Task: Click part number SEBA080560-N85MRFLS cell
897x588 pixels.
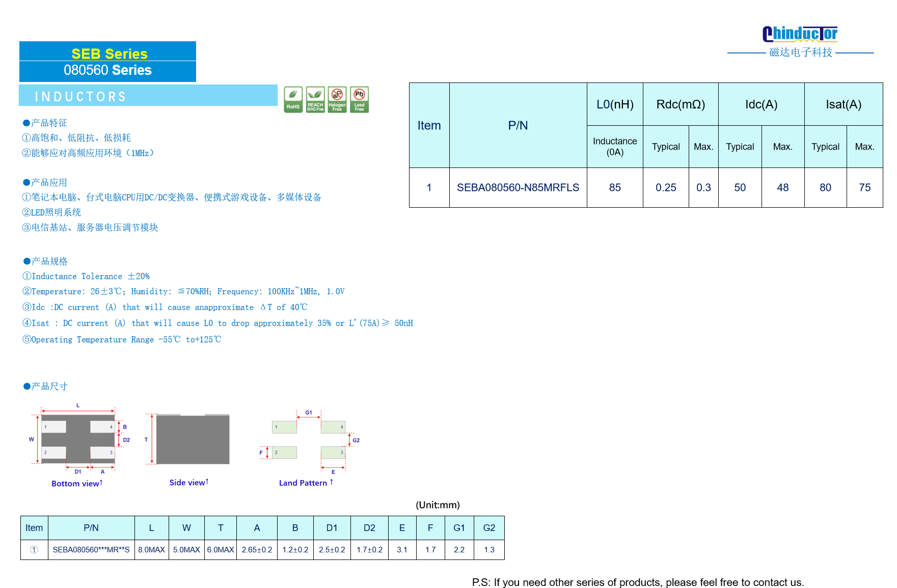Action: pyautogui.click(x=518, y=187)
